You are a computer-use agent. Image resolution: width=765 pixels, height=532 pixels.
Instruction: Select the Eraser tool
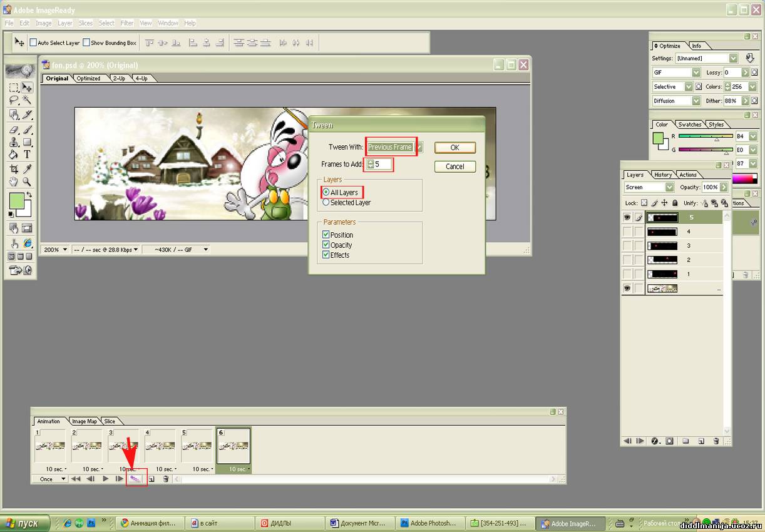click(14, 130)
